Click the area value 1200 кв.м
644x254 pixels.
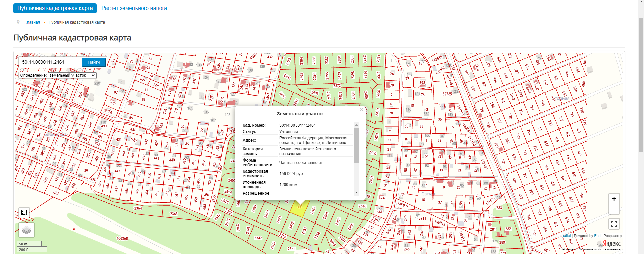pos(288,185)
